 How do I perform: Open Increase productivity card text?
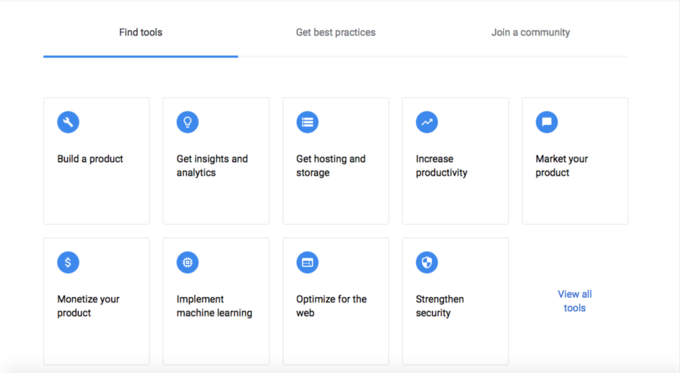[x=441, y=166]
